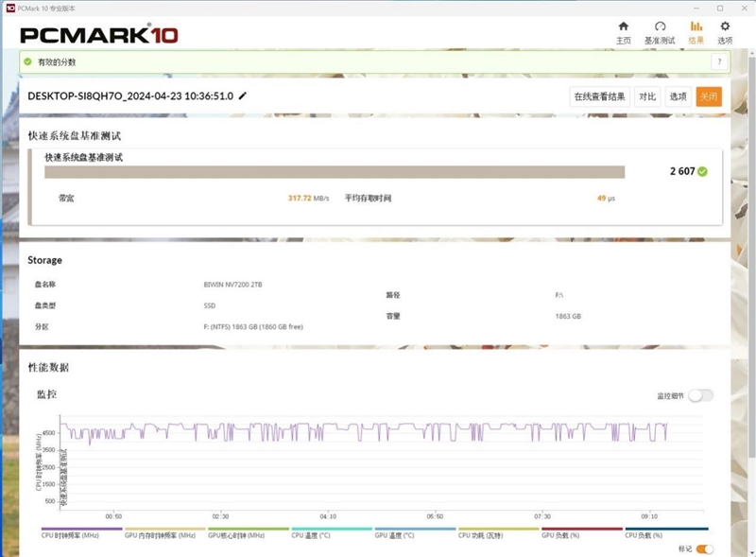The width and height of the screenshot is (756, 557).
Task: Click the orange Close (关闭) button
Action: click(x=709, y=96)
